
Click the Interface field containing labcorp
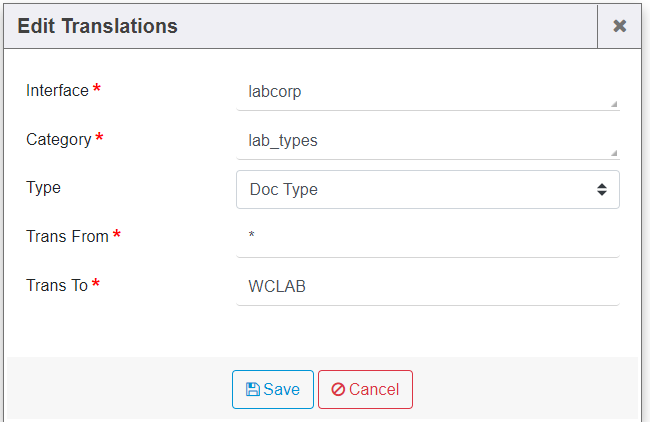[420, 92]
